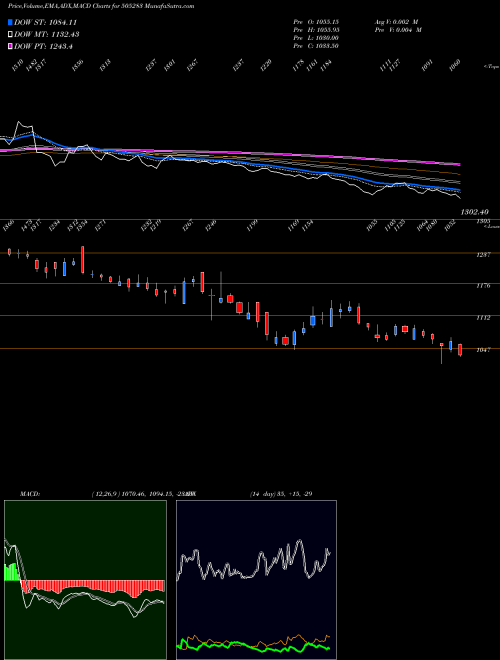Click the magenta long-term EMA line end
500x660 pixels.
[458, 164]
